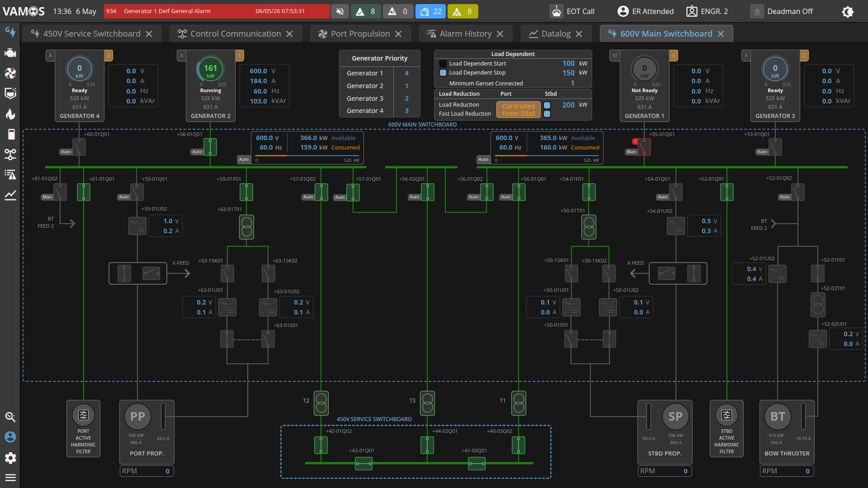Click stbd bus load bar 0 to 525 kW
Viewport: 868px width, 488px height.
(547, 156)
